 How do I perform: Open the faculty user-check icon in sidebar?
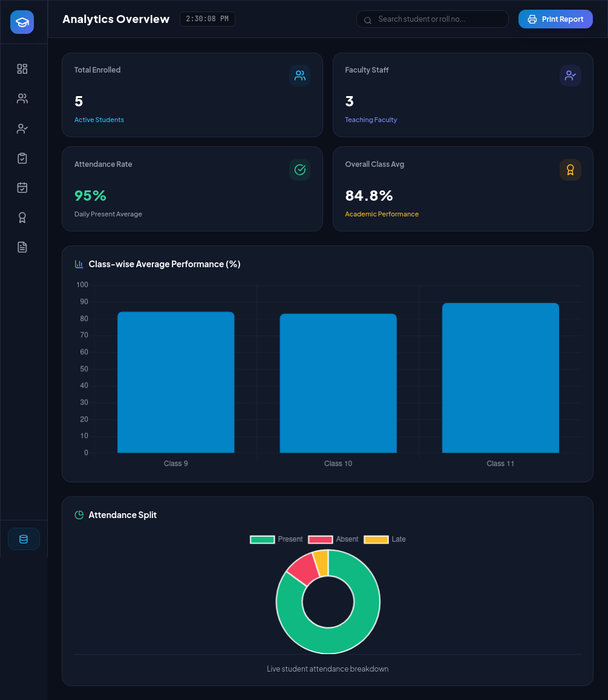tap(22, 129)
